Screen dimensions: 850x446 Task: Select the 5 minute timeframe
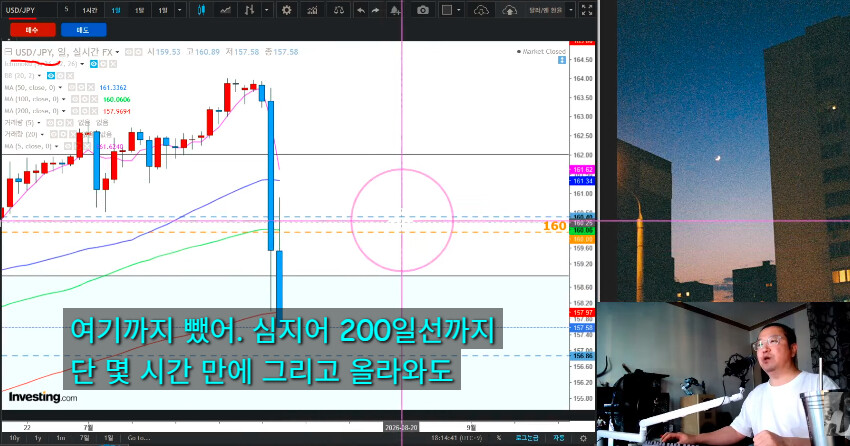click(67, 10)
